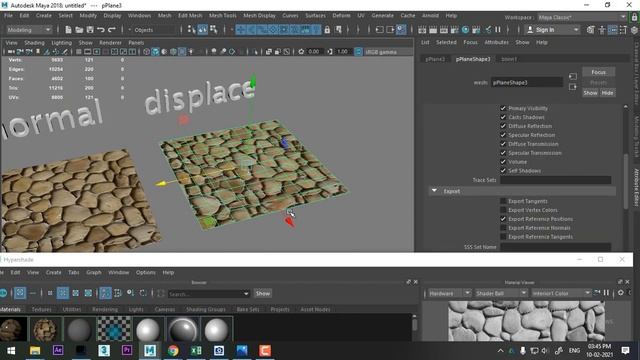Toggle Diffuse Reflection checkbox
This screenshot has width=640, height=360.
pyautogui.click(x=503, y=126)
